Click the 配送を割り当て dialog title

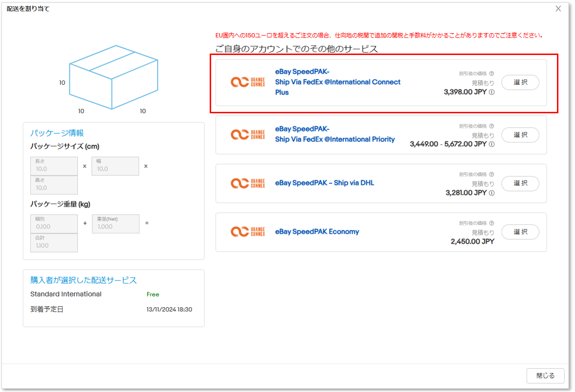click(x=28, y=9)
